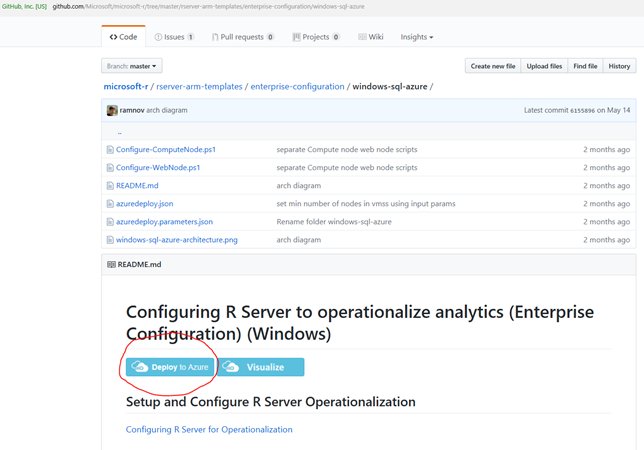
Task: Open Configuring R Server for Operationalization link
Action: 209,429
